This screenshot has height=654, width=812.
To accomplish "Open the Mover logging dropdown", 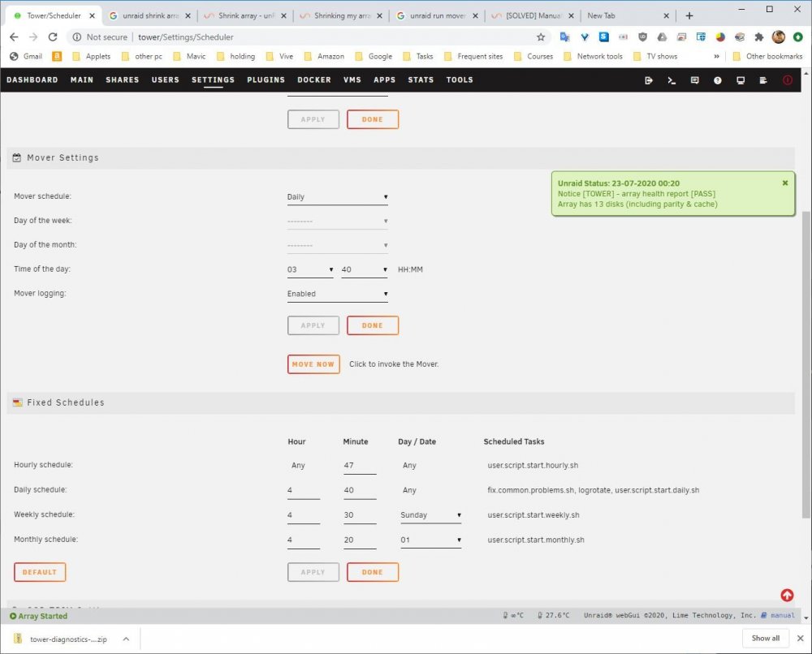I will coord(338,294).
